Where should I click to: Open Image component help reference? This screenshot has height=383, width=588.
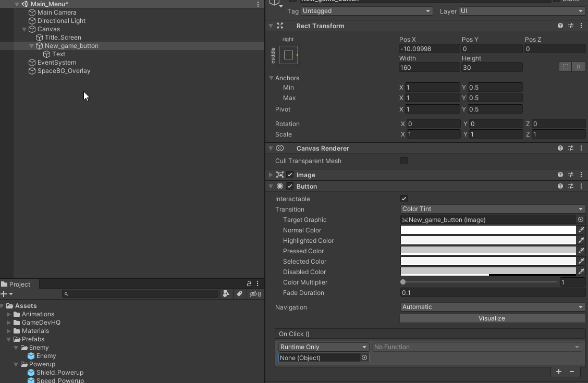[560, 175]
